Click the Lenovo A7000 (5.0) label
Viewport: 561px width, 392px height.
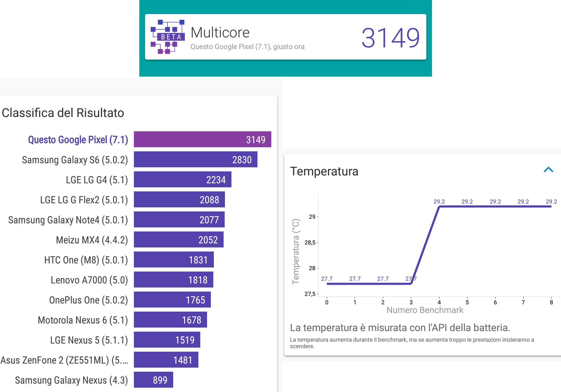[x=89, y=280]
